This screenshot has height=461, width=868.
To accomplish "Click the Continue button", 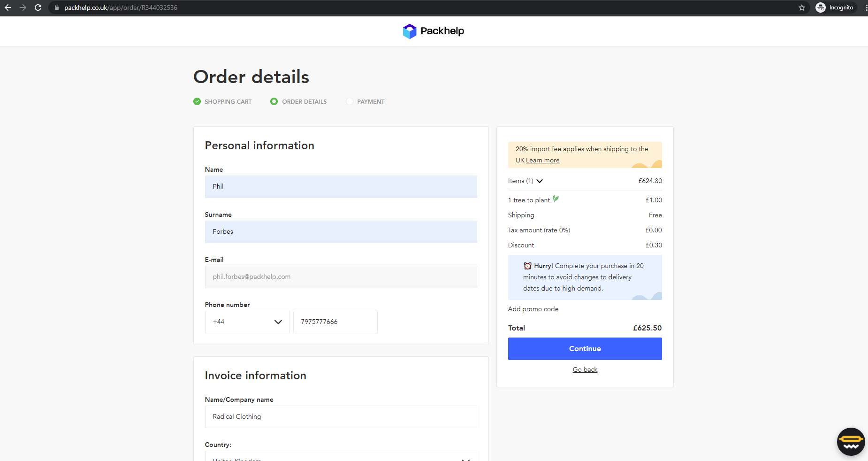I will [x=585, y=349].
